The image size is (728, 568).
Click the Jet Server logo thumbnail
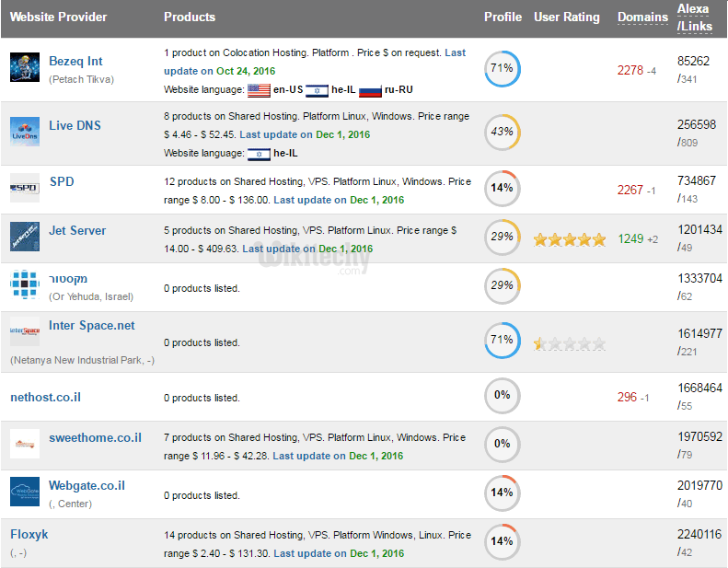[x=25, y=237]
